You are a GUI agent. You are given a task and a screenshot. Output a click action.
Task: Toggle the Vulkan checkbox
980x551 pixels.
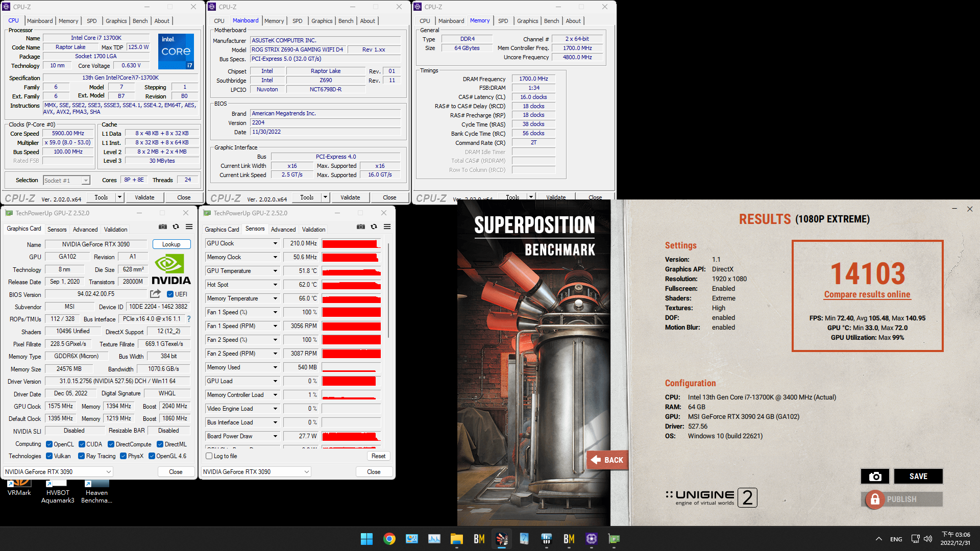(x=49, y=456)
